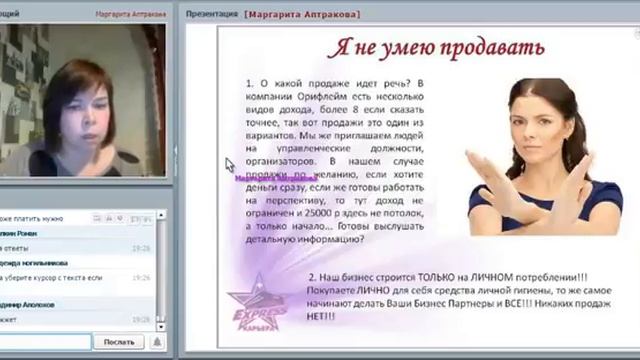Click presenter name above webcam video

pos(131,14)
